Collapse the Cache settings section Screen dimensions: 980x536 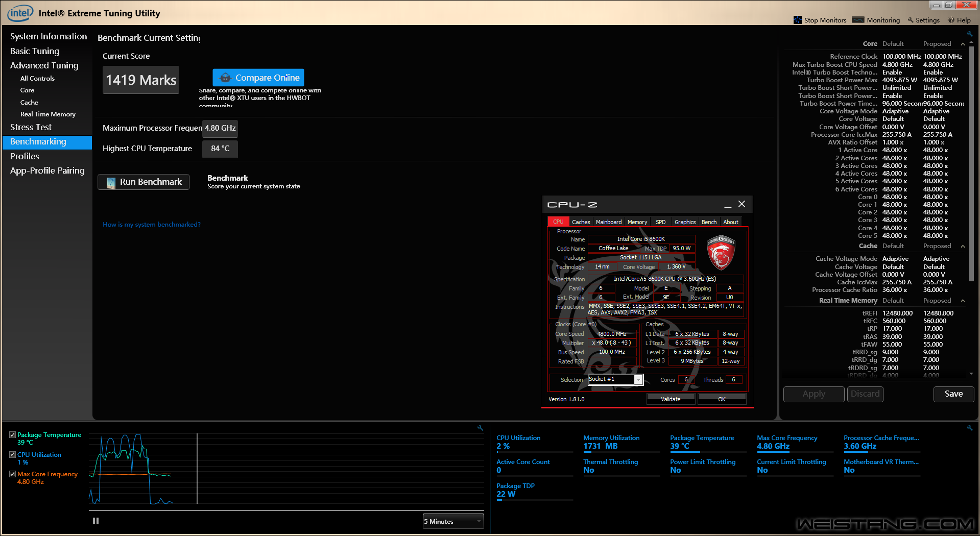coord(963,246)
